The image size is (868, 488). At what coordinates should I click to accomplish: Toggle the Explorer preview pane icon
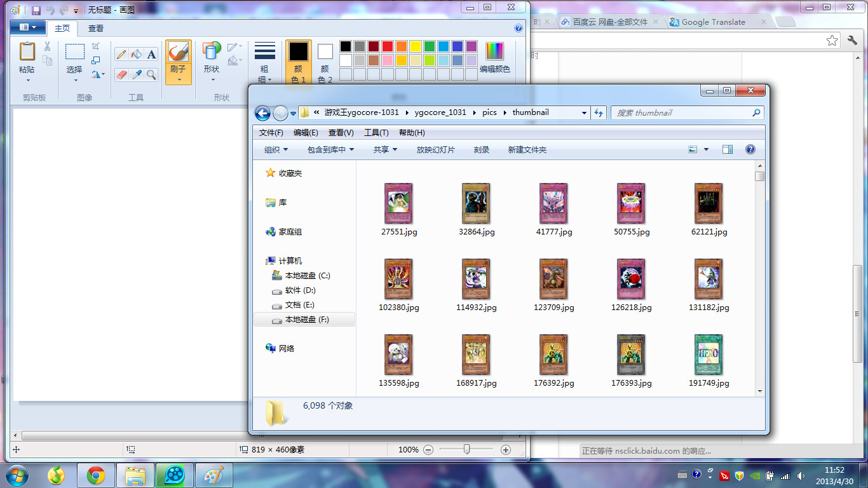728,150
